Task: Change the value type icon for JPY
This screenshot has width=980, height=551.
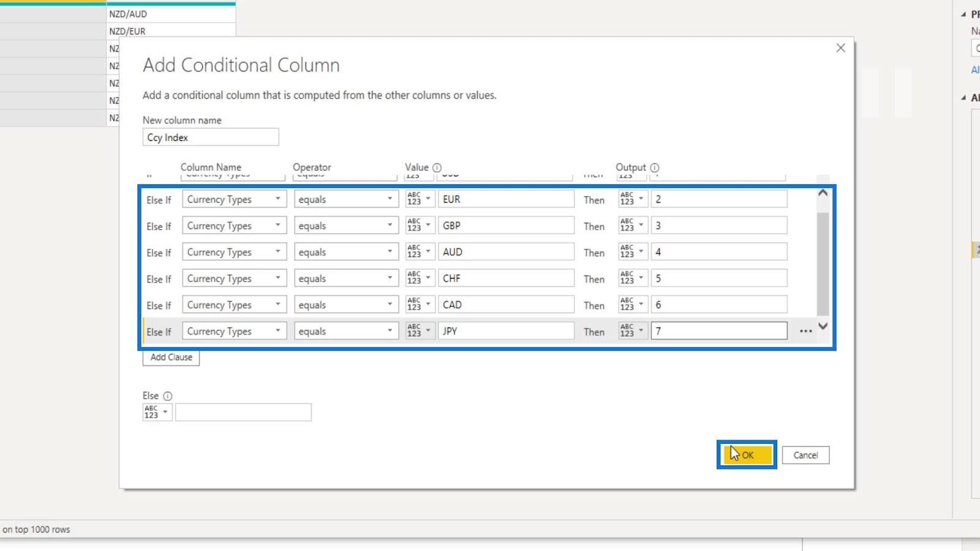Action: tap(420, 331)
